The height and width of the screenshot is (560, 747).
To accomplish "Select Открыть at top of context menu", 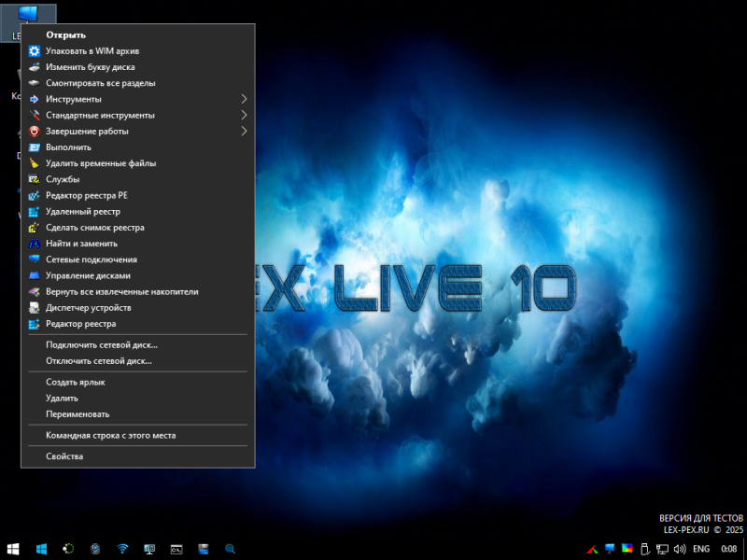I will [x=65, y=35].
